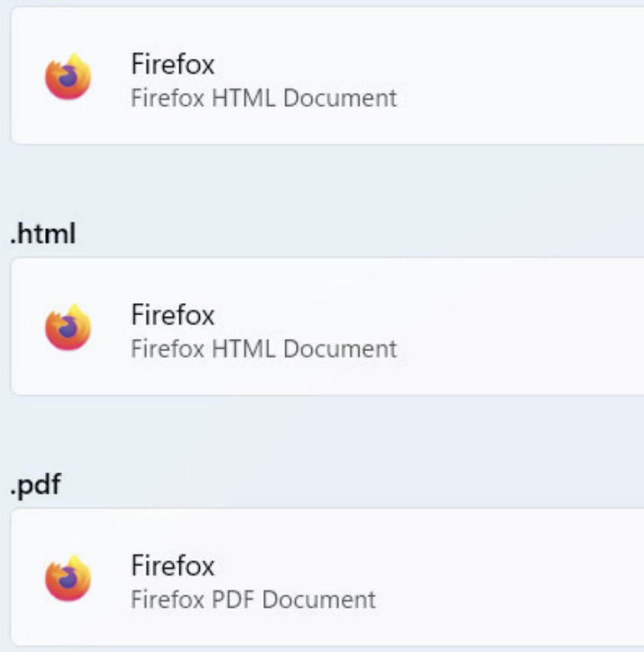
Task: Click the .pdf extension heading
Action: (x=35, y=486)
